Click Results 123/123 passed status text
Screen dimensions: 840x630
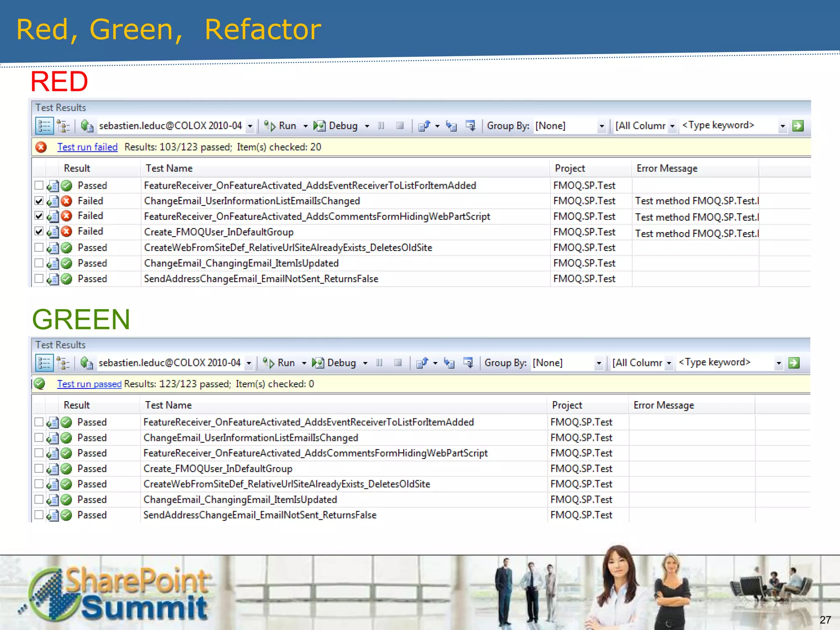pos(178,384)
